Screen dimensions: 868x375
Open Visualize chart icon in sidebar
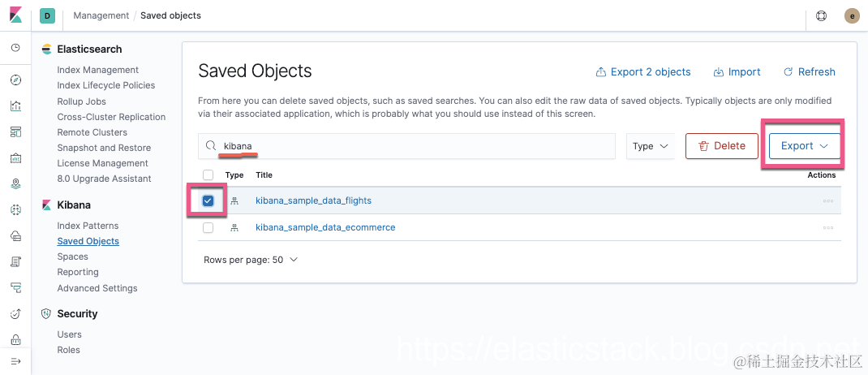[x=15, y=106]
